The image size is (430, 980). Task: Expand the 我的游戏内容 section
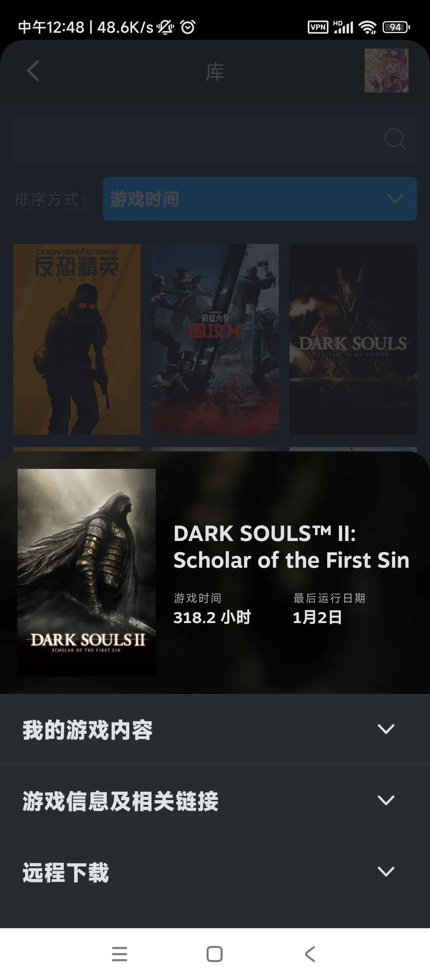[215, 729]
